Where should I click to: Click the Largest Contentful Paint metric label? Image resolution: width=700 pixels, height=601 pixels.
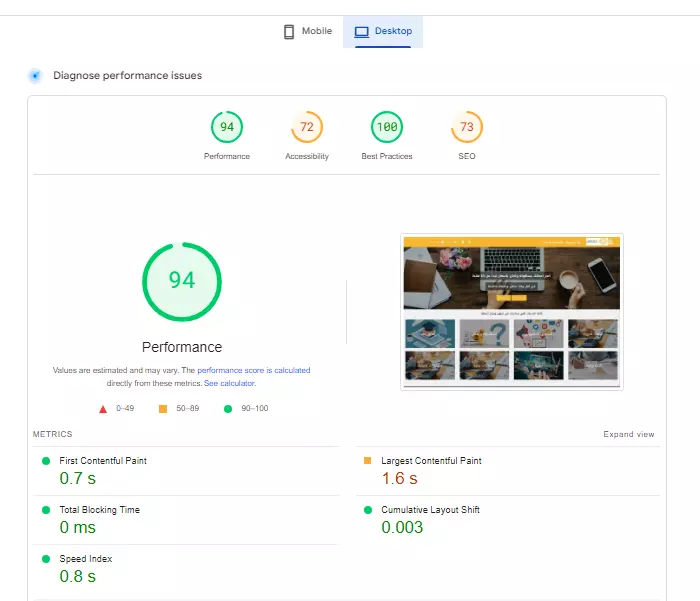click(431, 461)
